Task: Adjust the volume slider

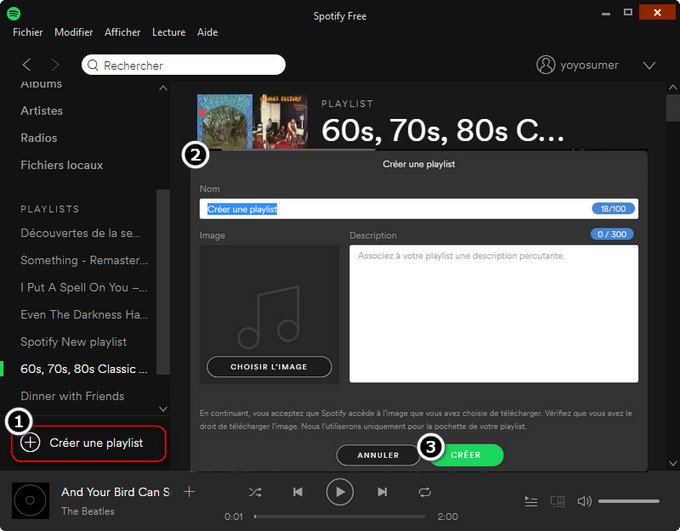Action: point(628,501)
